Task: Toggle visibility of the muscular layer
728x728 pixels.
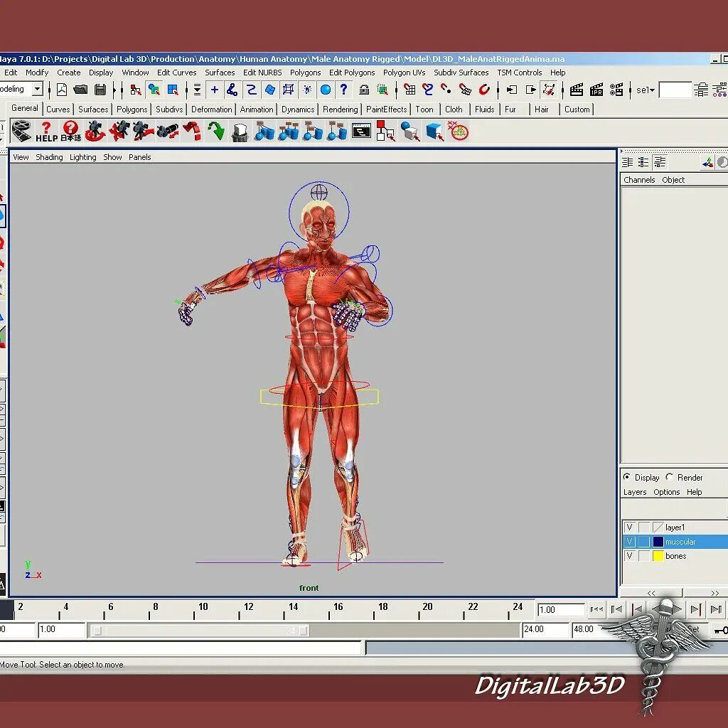Action: pos(629,541)
